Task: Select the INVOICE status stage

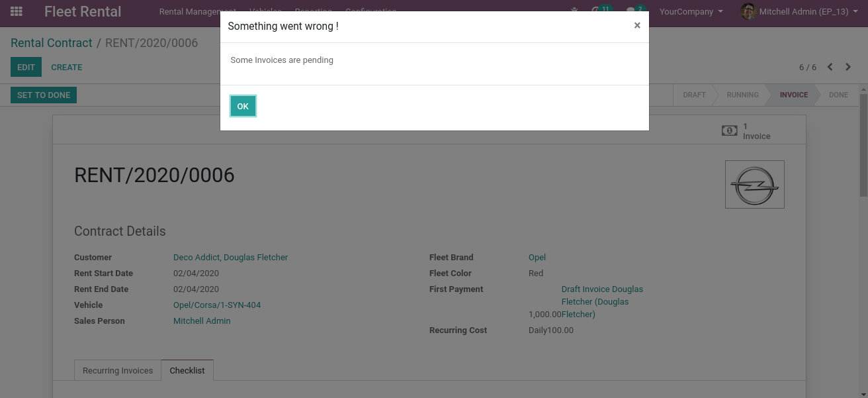Action: 793,95
